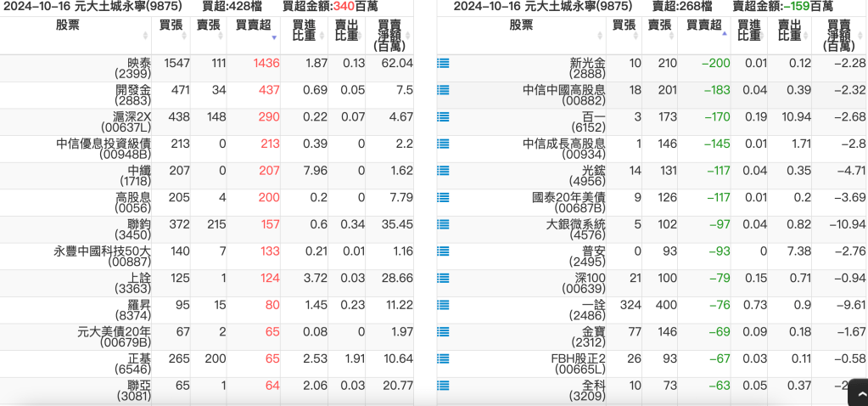Open the list icon next to 普安 (2495)
This screenshot has width=868, height=406.
pyautogui.click(x=443, y=251)
